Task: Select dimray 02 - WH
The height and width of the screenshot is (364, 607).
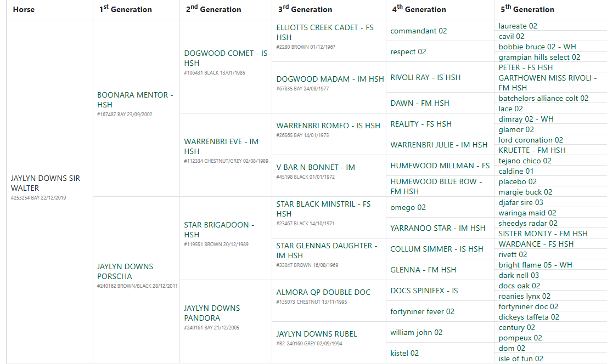Action: pyautogui.click(x=526, y=119)
